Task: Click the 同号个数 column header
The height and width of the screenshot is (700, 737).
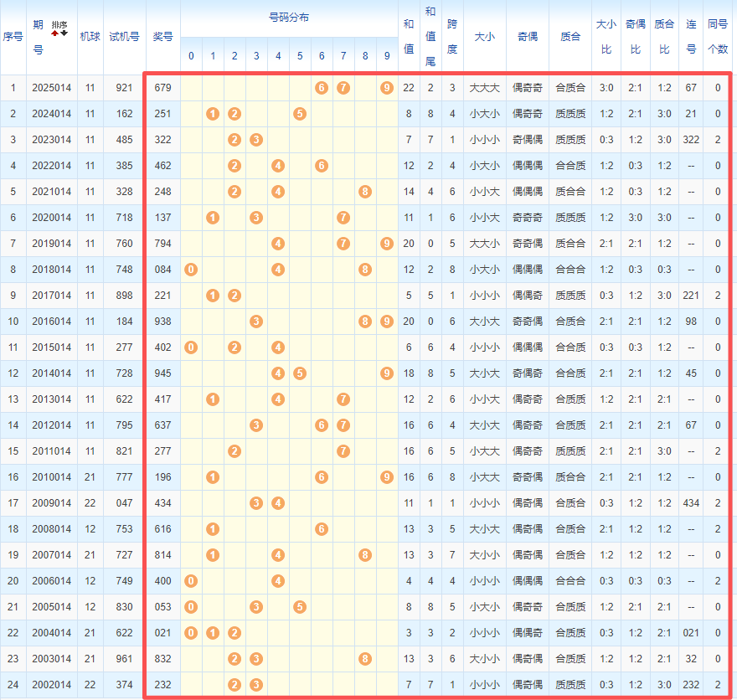Action: coord(718,37)
